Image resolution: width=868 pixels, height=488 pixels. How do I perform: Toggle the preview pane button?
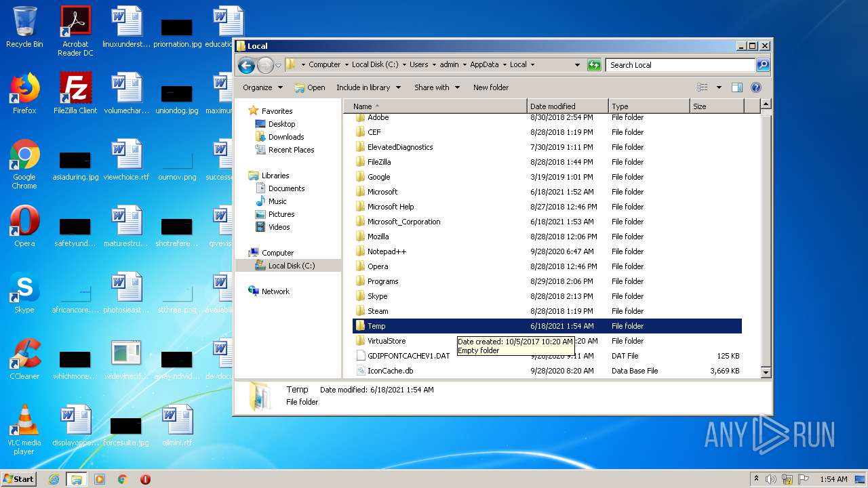pos(737,87)
